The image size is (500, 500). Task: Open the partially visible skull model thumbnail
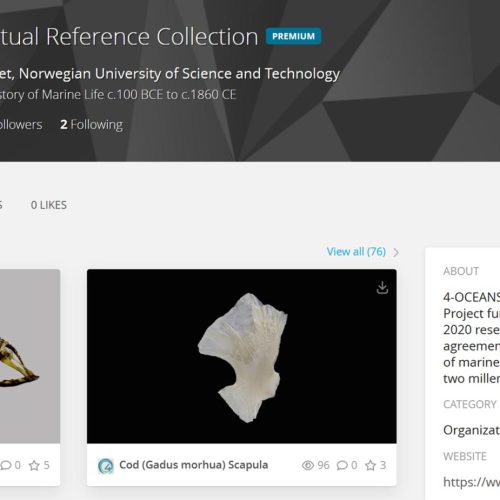tap(30, 356)
